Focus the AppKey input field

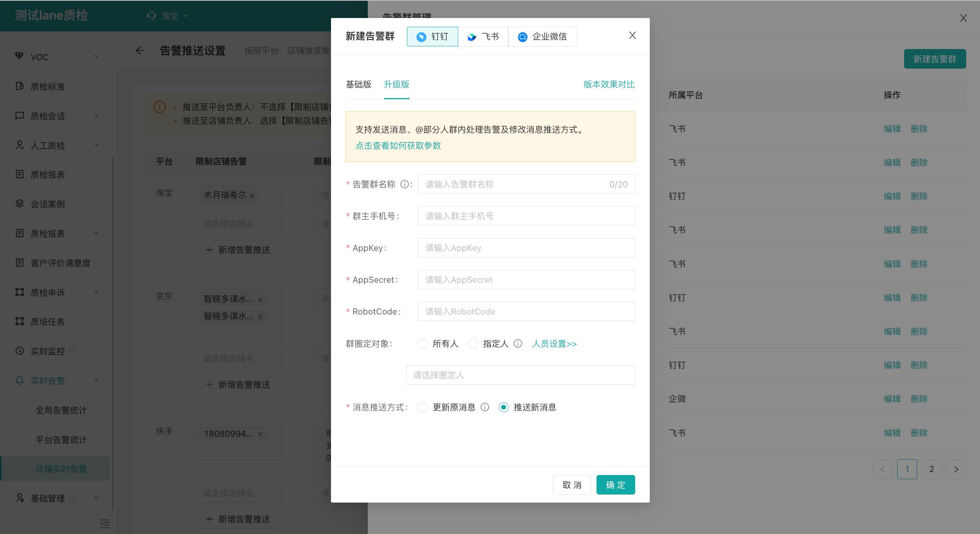tap(526, 248)
